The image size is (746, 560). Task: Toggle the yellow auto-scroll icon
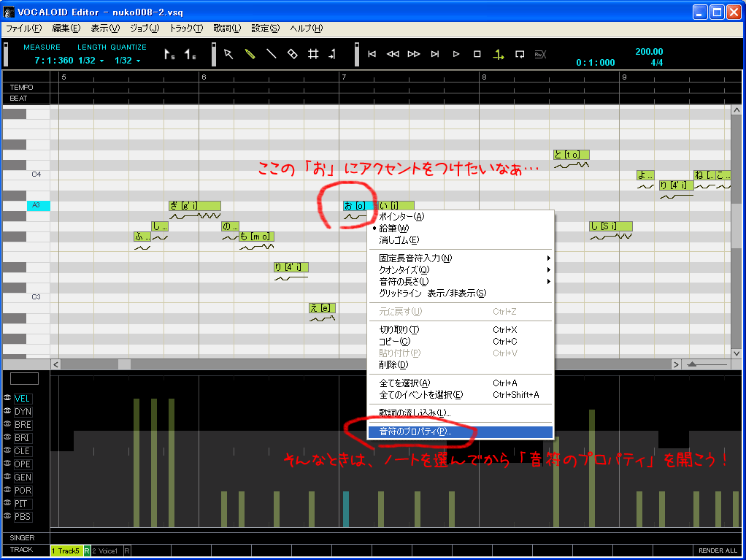tap(498, 55)
